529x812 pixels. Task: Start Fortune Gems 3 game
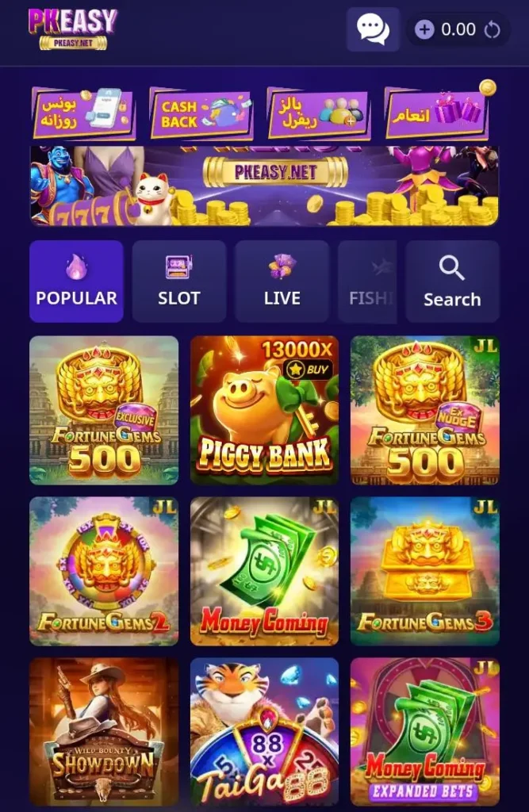click(425, 571)
